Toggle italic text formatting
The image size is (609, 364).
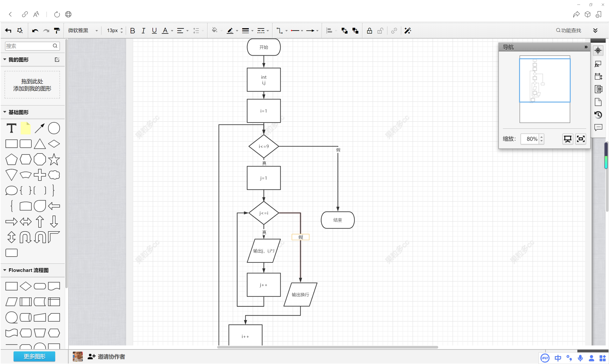tap(143, 31)
